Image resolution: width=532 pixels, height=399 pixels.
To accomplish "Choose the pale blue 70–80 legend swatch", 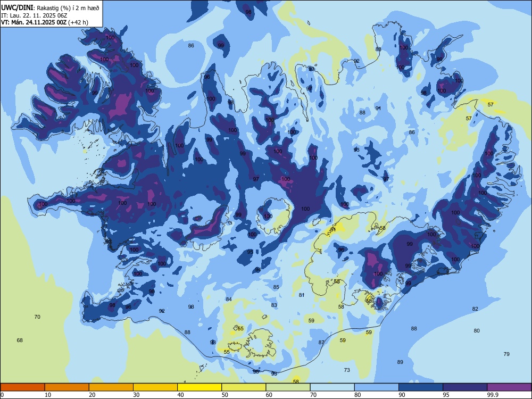I will pyautogui.click(x=332, y=387).
